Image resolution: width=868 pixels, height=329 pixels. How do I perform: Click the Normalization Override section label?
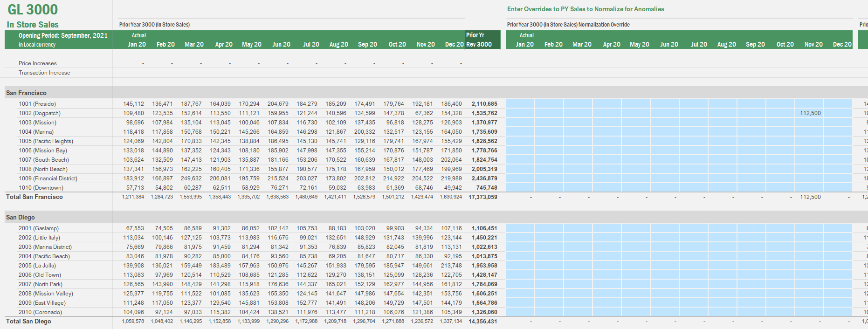(x=568, y=25)
